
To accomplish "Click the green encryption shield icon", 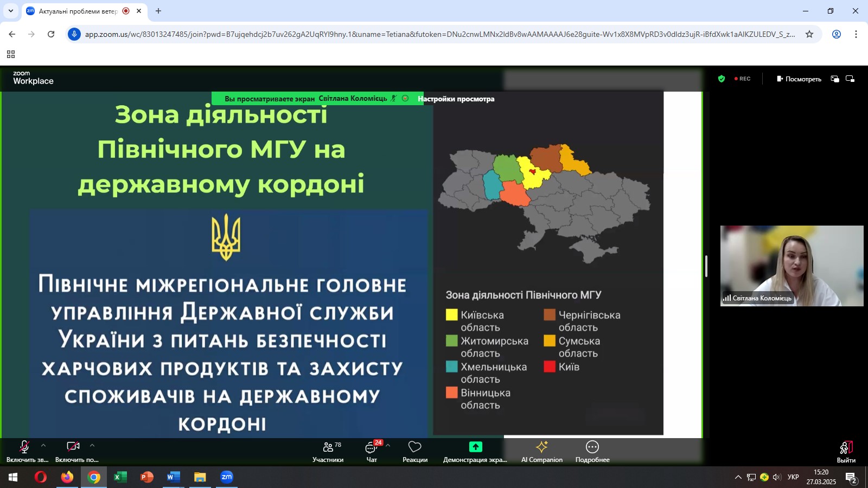I will pos(722,79).
